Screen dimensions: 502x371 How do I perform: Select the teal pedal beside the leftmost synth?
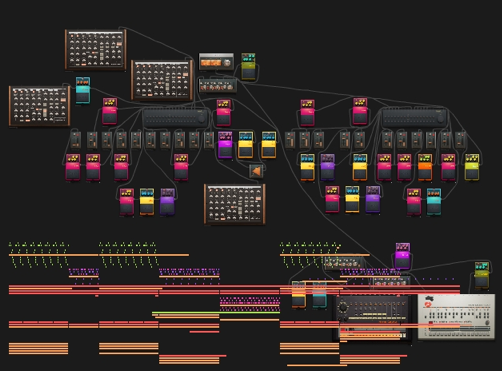tap(83, 90)
